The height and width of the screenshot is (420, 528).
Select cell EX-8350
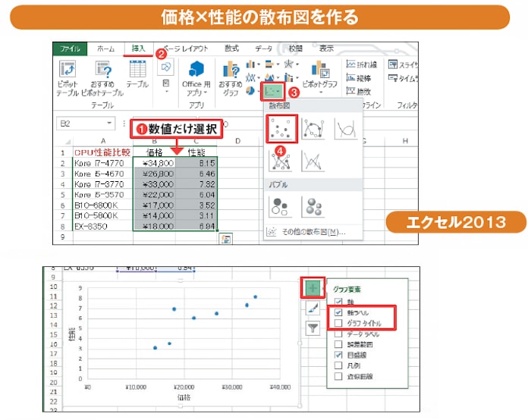(x=102, y=226)
